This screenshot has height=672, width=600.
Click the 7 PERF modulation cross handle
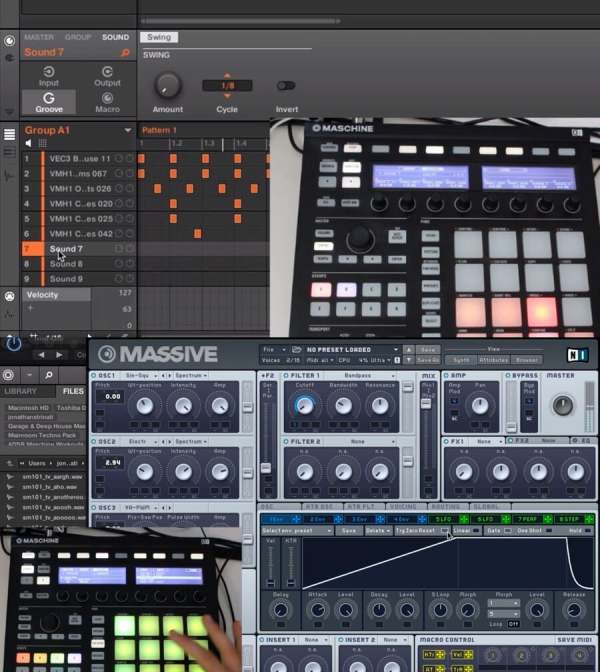coord(548,519)
